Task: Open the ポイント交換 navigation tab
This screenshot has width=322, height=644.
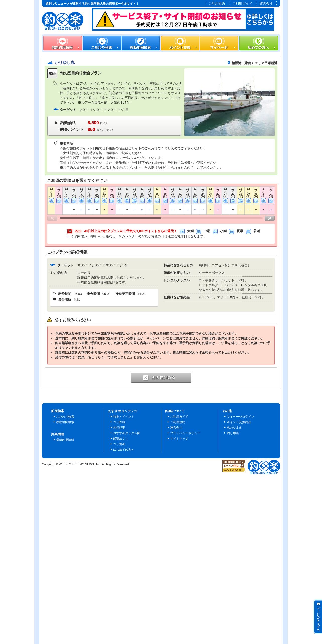Action: (x=180, y=43)
